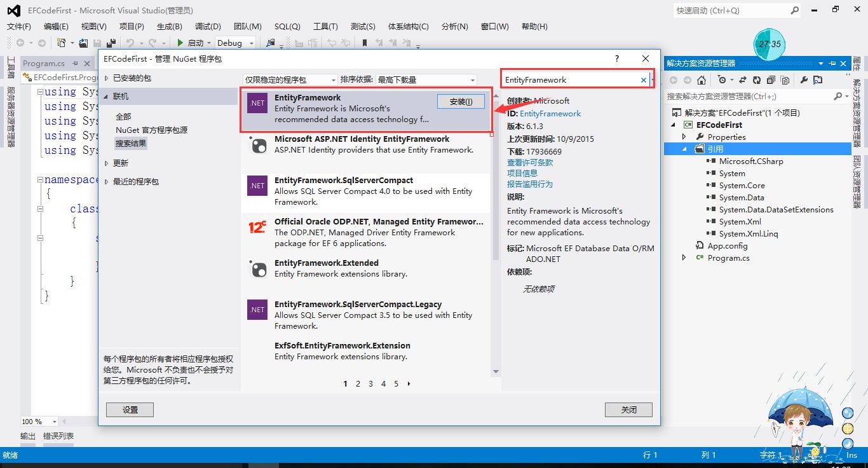
Task: Open the 项目信息 link
Action: [x=522, y=173]
